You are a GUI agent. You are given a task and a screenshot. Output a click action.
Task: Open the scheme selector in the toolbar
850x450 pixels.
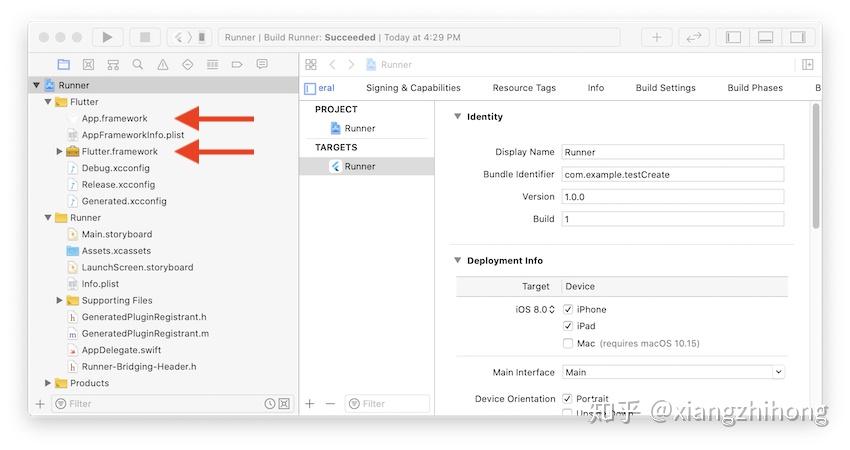coord(189,37)
